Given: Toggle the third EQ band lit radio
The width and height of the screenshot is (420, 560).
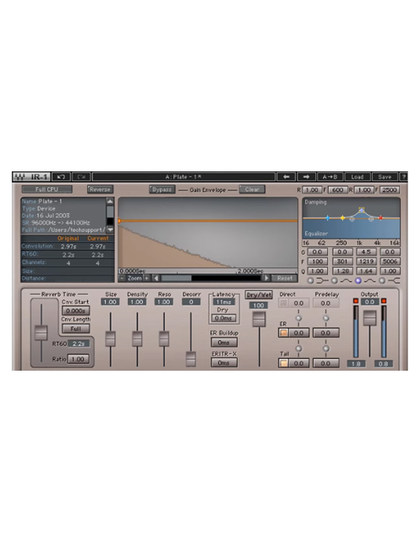Looking at the screenshot, I should pyautogui.click(x=358, y=281).
